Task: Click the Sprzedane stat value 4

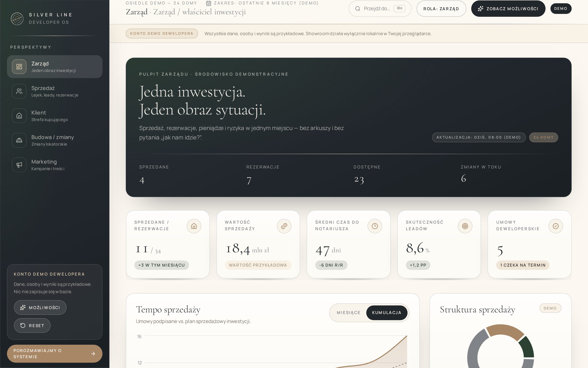Action: [142, 180]
